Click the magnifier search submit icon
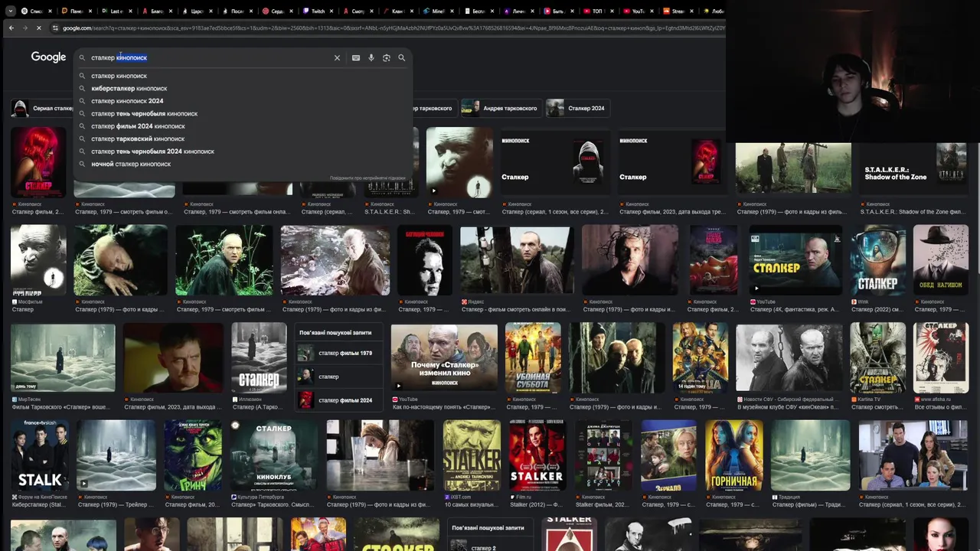The height and width of the screenshot is (551, 980). pos(401,57)
